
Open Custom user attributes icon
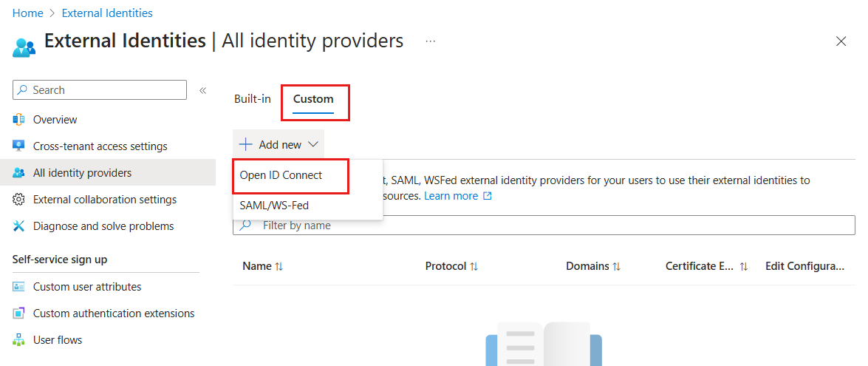coord(18,287)
